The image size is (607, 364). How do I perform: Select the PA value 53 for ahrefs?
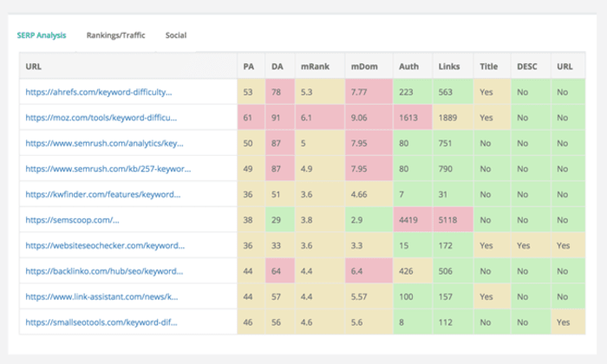point(251,92)
